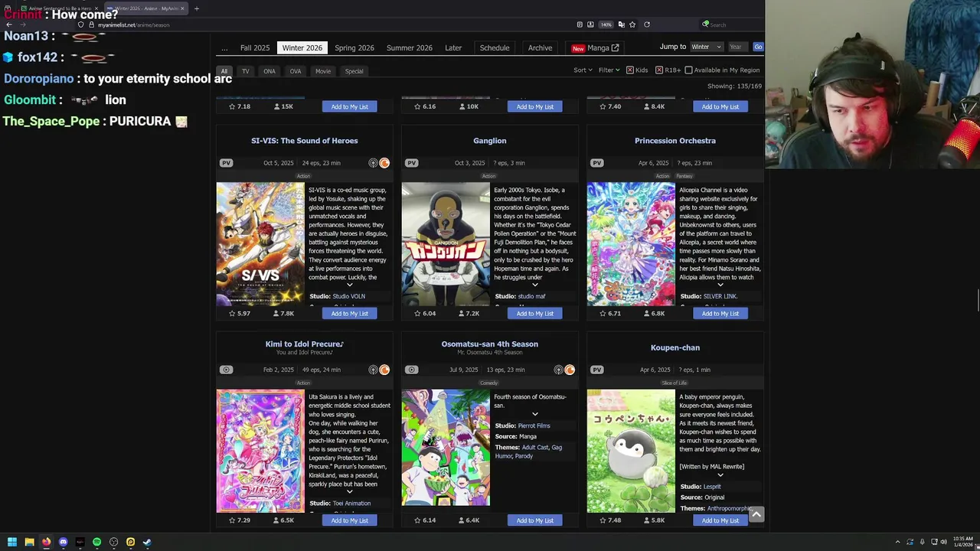The image size is (980, 551).
Task: Go to Summer 2026 season tab
Action: 410,47
